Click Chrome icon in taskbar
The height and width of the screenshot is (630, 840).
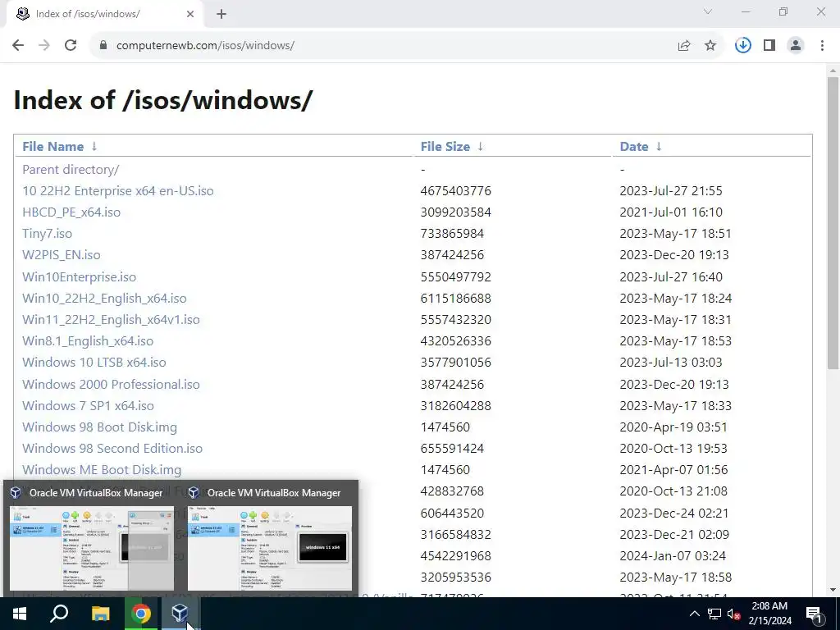[141, 614]
